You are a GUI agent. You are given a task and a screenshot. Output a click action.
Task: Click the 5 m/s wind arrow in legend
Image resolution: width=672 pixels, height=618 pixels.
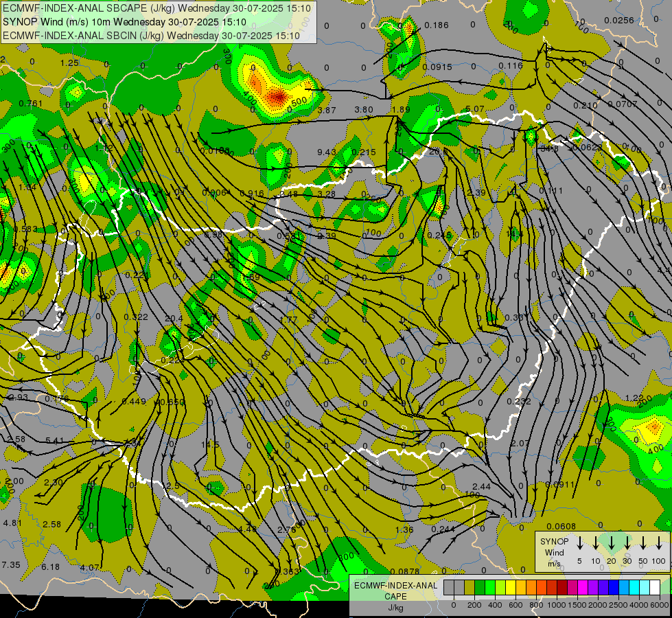pyautogui.click(x=579, y=542)
